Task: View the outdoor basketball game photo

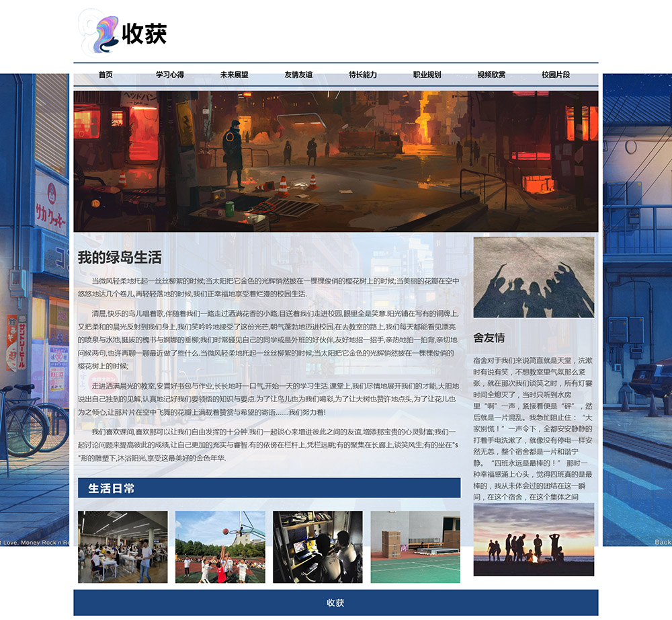Action: (220, 547)
